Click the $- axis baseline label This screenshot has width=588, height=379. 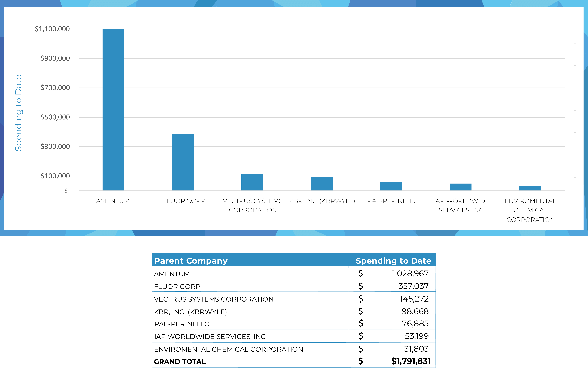[x=67, y=191]
